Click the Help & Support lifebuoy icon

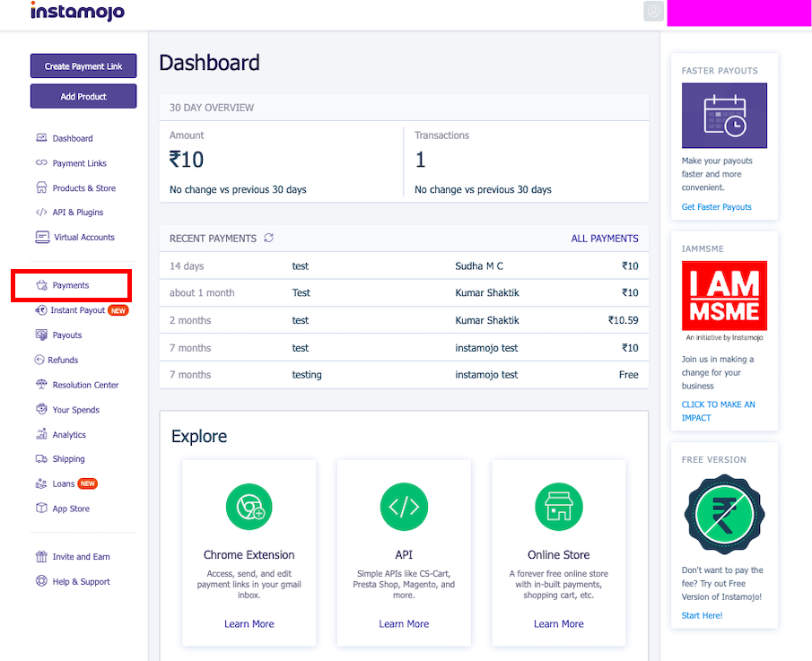pyautogui.click(x=41, y=581)
